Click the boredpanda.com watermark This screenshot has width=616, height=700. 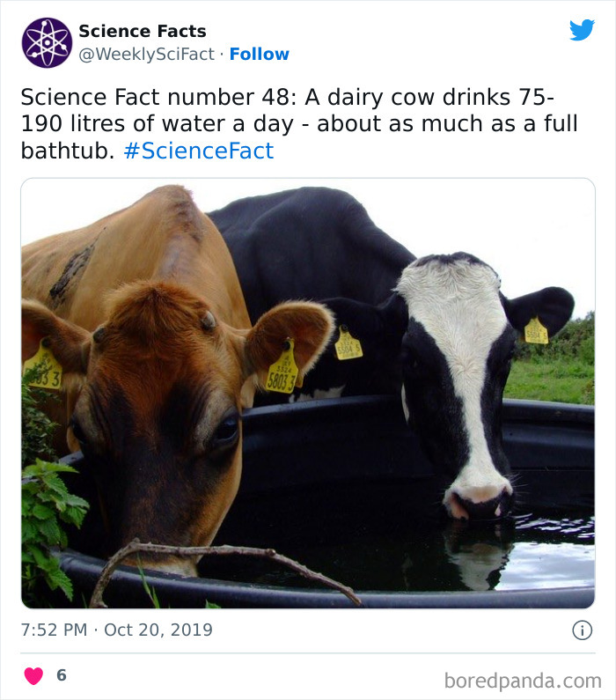click(x=522, y=680)
